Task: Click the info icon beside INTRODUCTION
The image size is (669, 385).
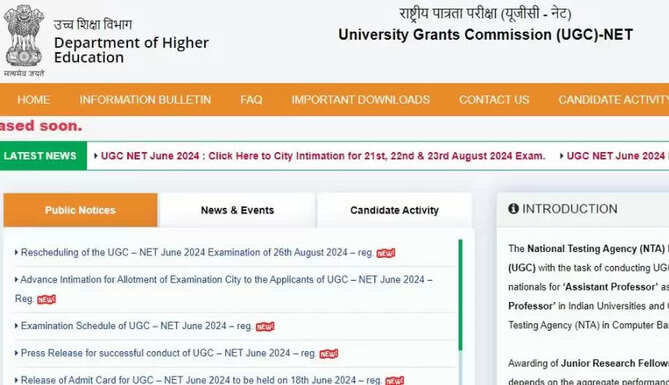Action: (x=513, y=209)
